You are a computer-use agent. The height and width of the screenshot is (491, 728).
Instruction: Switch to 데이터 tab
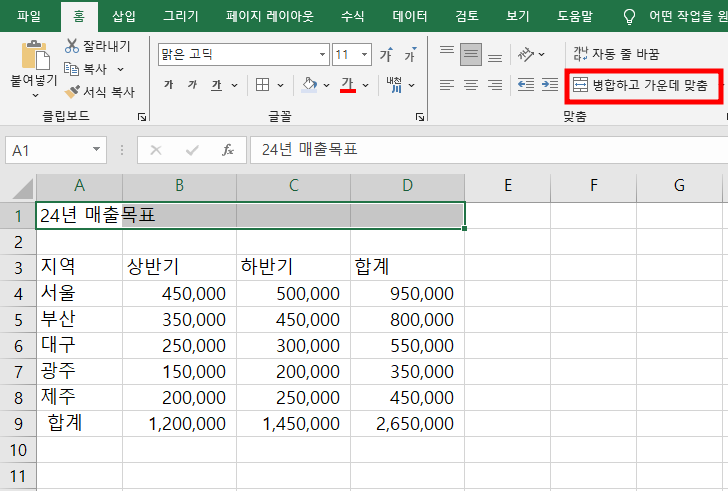[x=410, y=16]
